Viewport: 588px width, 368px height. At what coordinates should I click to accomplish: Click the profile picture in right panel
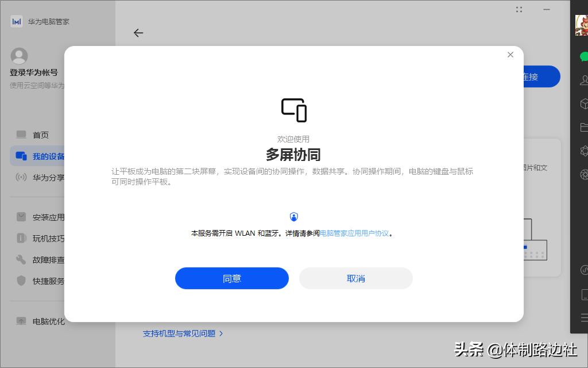(582, 25)
